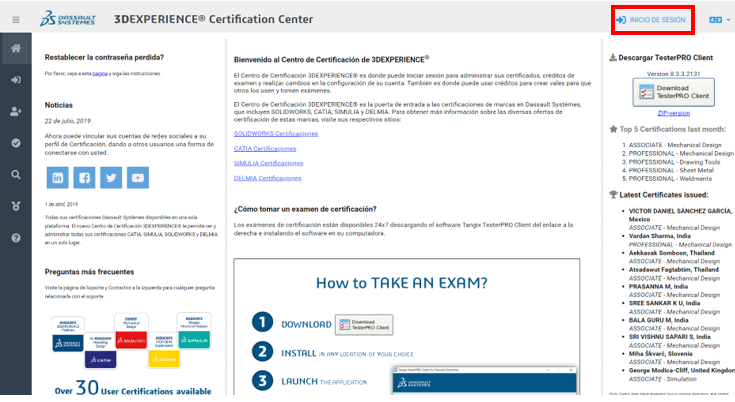Click 'PROFESSIONAL - Drawing Tools' list entry
Image resolution: width=735 pixels, height=402 pixels.
tap(674, 162)
